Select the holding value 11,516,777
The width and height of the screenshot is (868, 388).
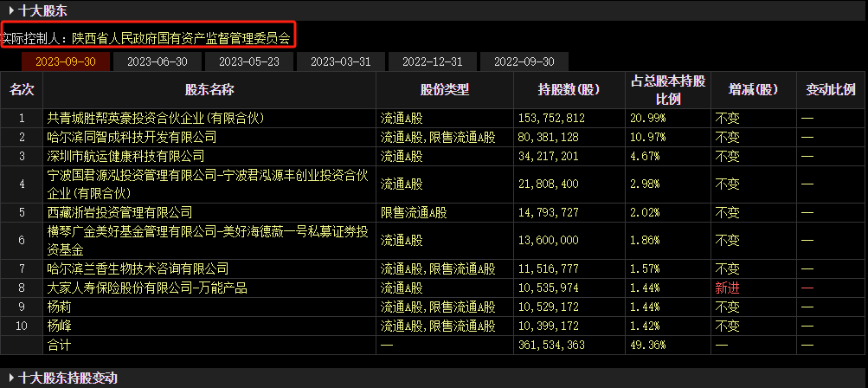click(549, 268)
